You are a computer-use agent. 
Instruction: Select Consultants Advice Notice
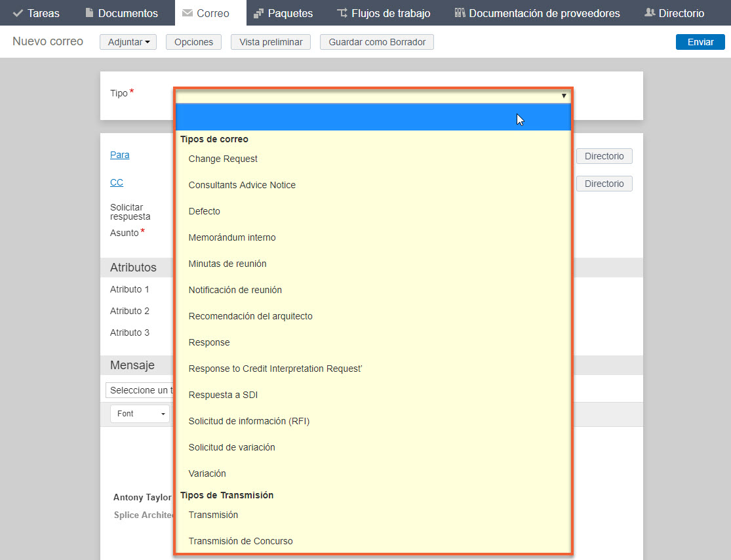pos(373,185)
